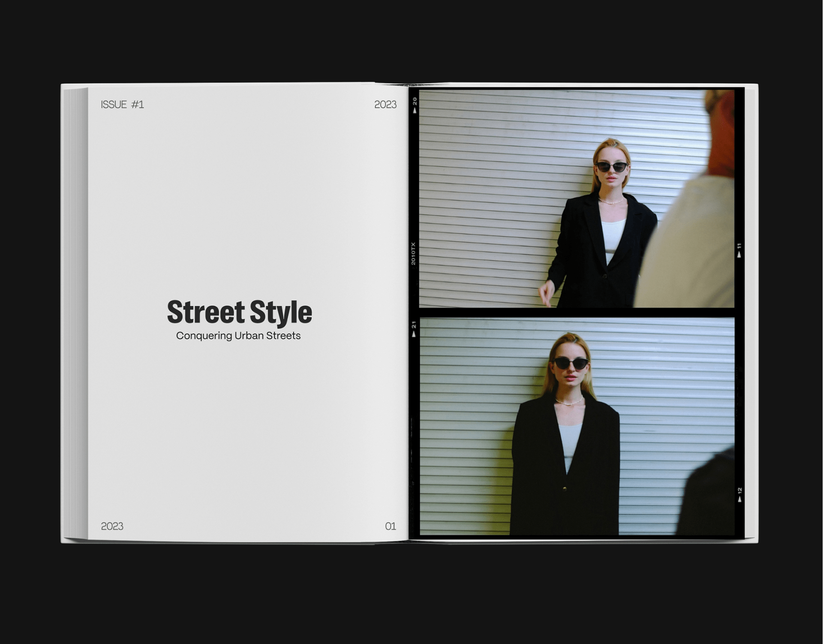This screenshot has height=644, width=823.
Task: Click the stacked page edges on the book's left
Action: 75,313
